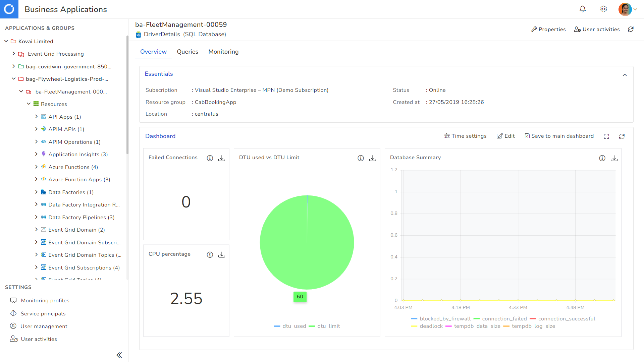
Task: Download Failed Connections widget data
Action: [x=222, y=158]
